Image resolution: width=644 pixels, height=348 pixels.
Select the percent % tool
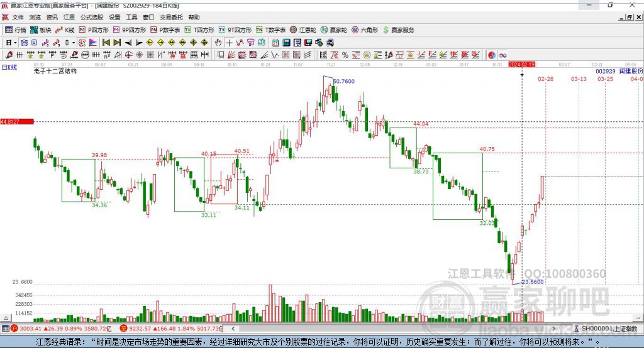(x=345, y=55)
